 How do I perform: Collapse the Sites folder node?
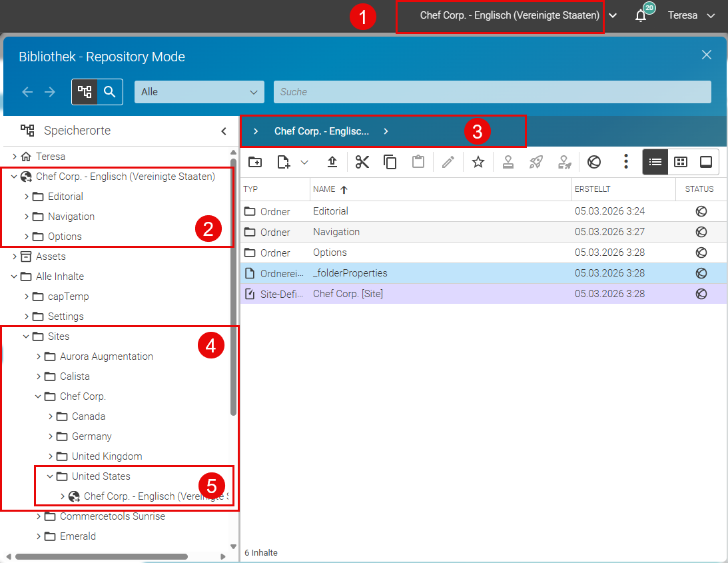coord(27,336)
